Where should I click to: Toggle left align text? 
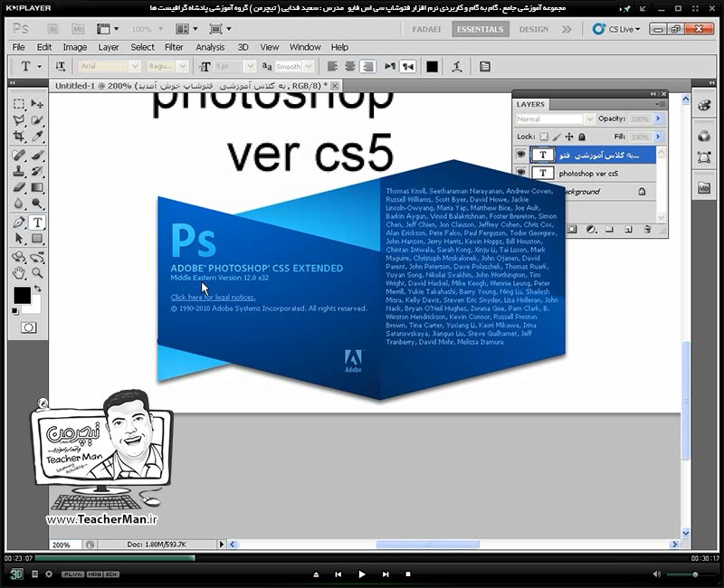click(332, 66)
